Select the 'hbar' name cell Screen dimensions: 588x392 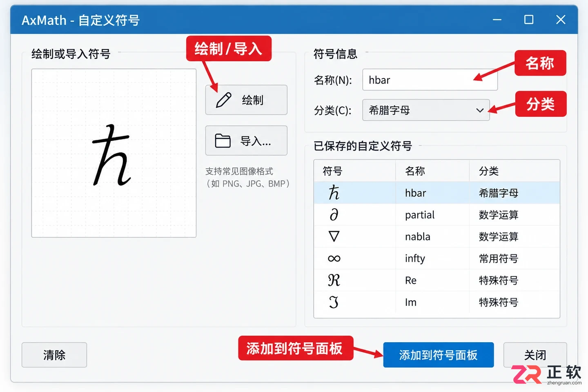(432, 193)
